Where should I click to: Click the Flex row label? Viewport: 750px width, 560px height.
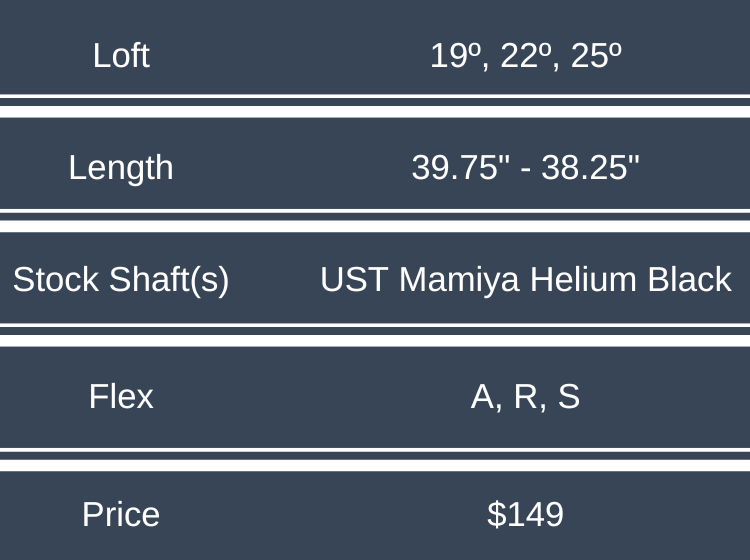(x=121, y=397)
